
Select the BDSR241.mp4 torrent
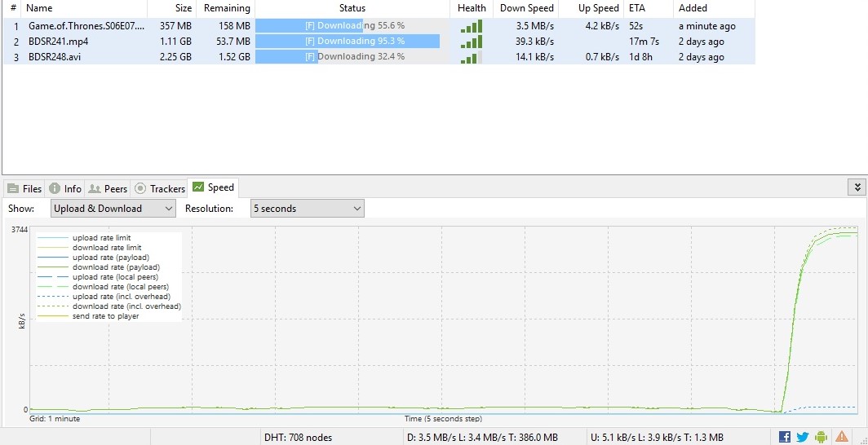(379, 42)
